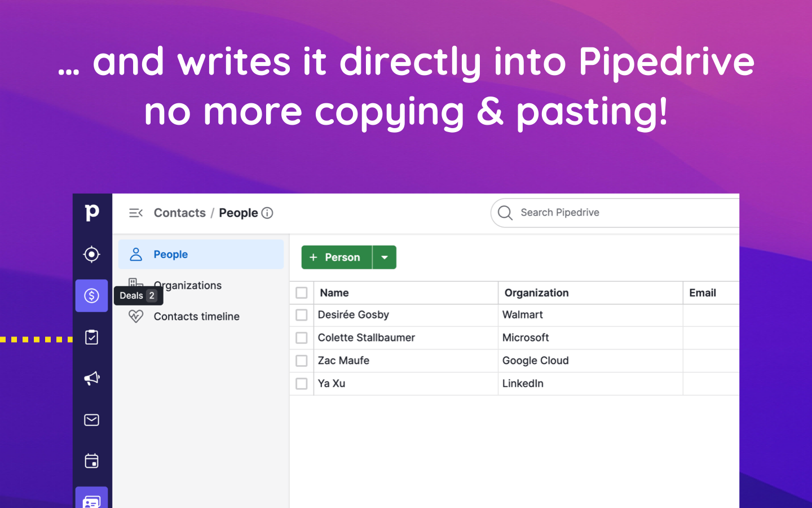Select People in contacts menu
This screenshot has width=812, height=508.
201,255
